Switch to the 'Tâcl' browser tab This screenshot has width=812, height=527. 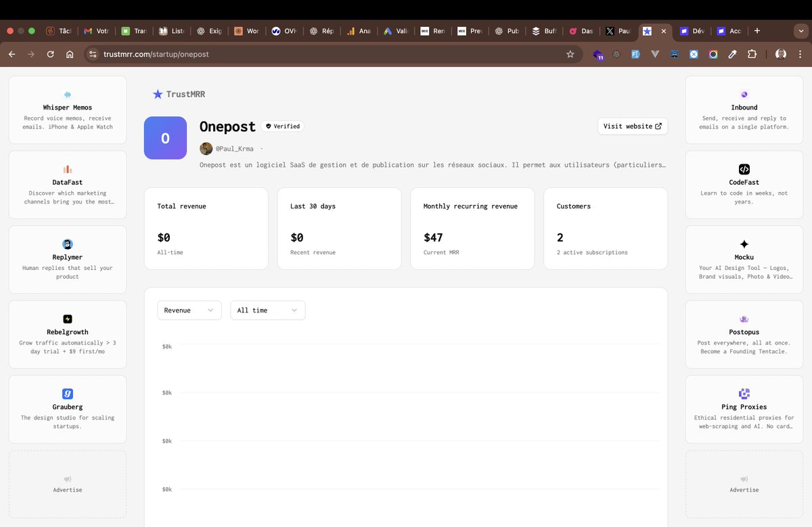tap(59, 31)
